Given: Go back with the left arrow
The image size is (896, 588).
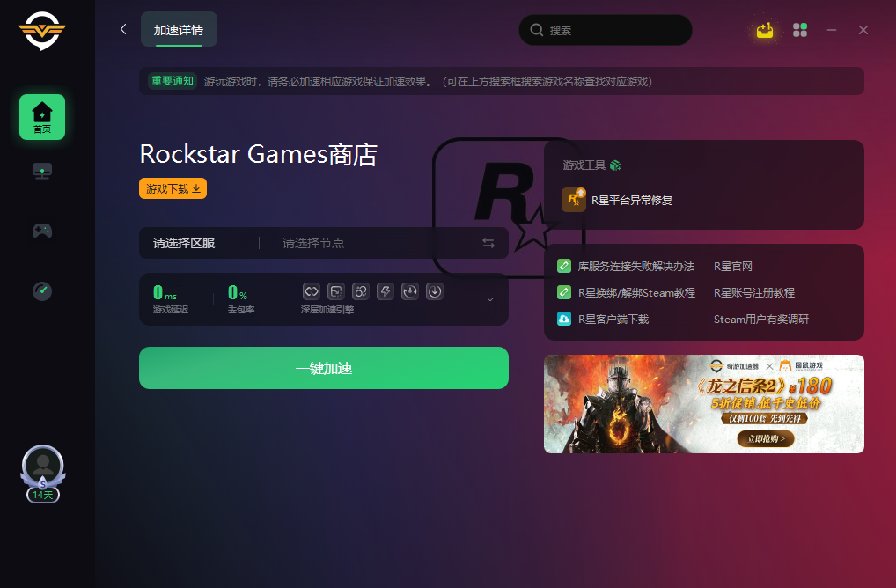Looking at the screenshot, I should tap(123, 29).
